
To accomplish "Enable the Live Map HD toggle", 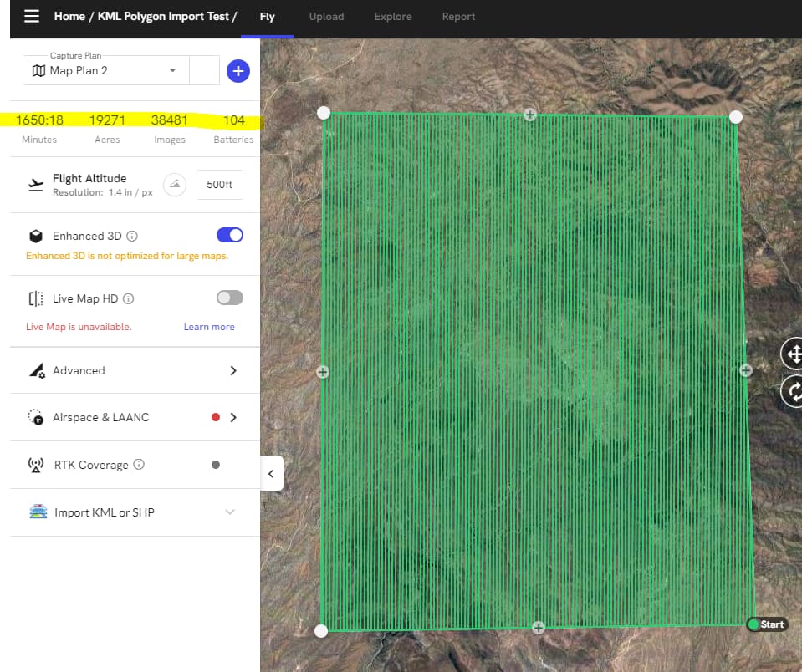I will tap(229, 298).
